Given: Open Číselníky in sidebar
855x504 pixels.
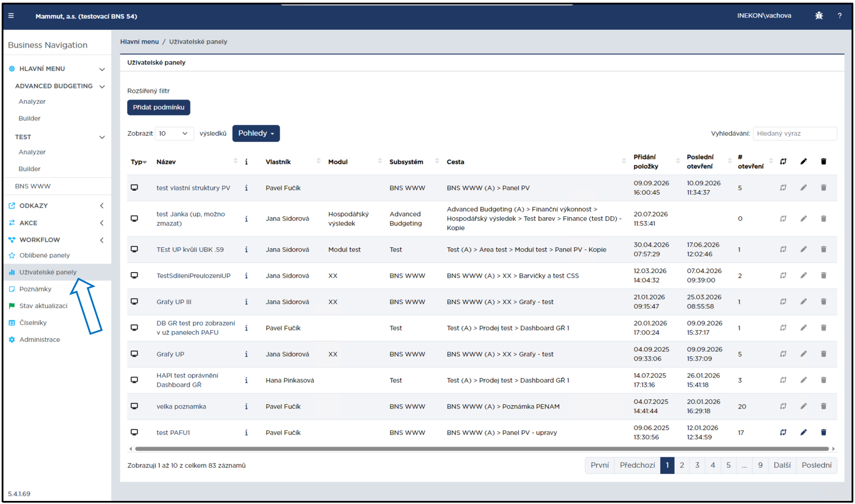Looking at the screenshot, I should (x=33, y=322).
